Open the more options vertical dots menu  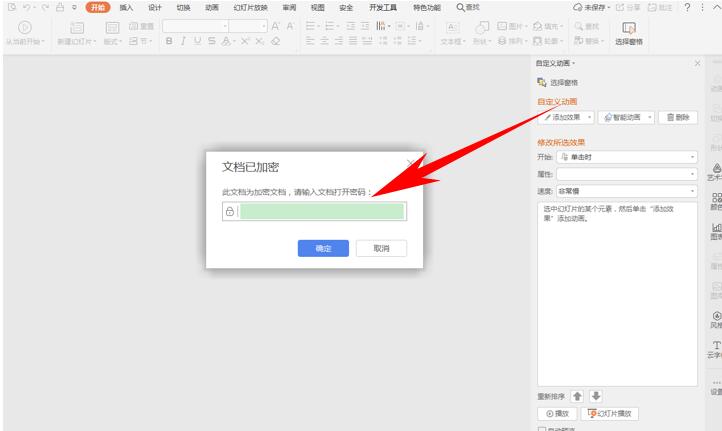point(702,7)
